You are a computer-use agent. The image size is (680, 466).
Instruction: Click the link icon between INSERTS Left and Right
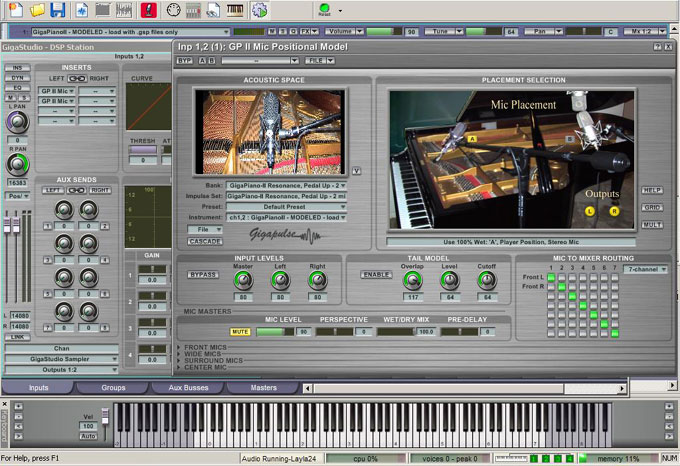77,78
